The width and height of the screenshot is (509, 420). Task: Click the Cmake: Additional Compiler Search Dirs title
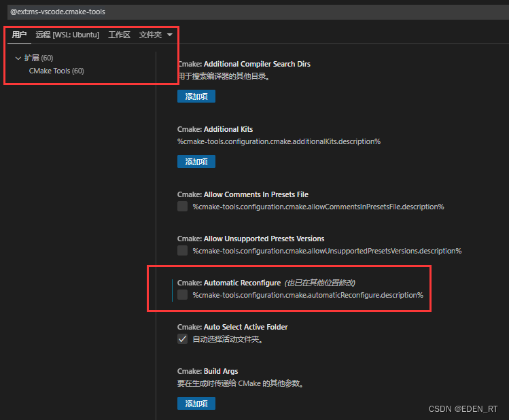coord(244,64)
